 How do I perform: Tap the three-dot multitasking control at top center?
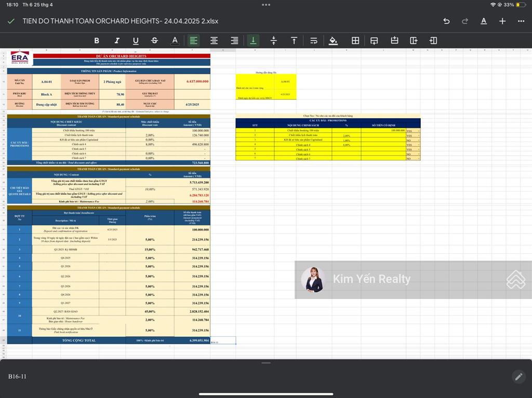[x=266, y=5]
